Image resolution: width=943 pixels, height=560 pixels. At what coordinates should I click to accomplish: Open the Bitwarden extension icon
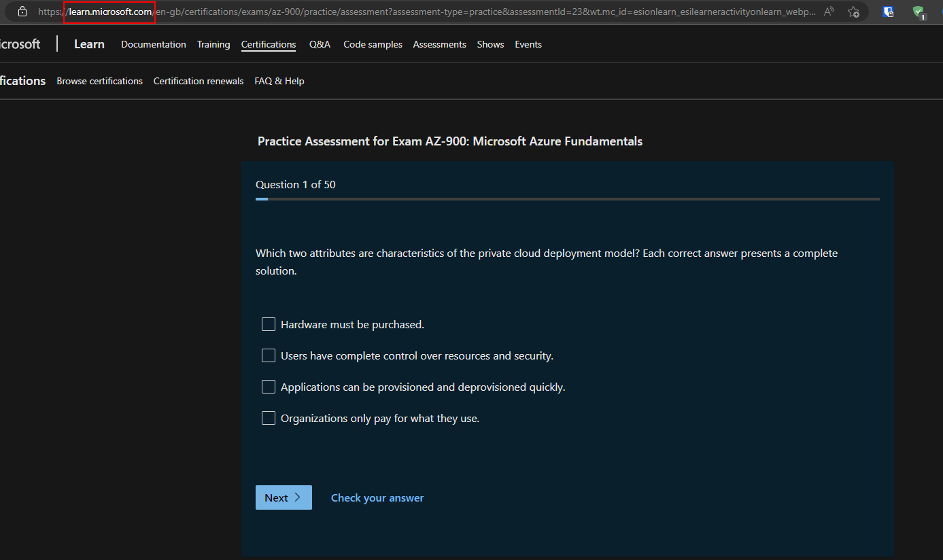click(x=888, y=12)
